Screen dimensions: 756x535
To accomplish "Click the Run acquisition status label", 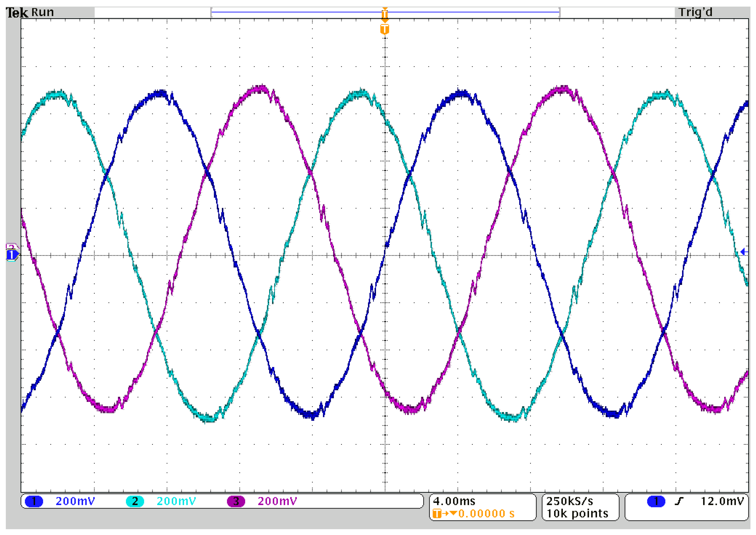I will pyautogui.click(x=42, y=12).
